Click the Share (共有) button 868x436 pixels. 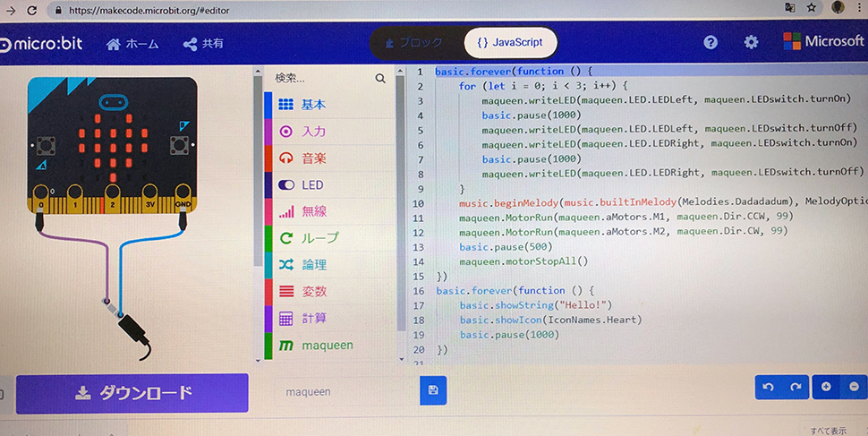[x=203, y=44]
